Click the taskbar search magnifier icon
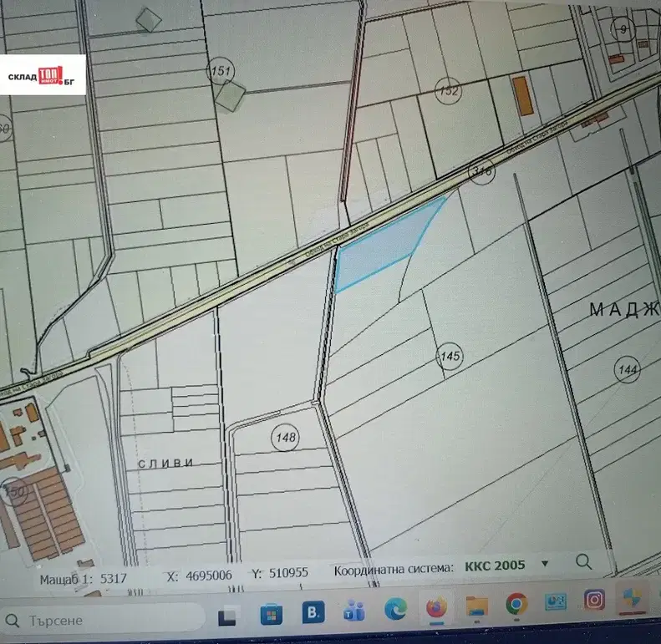 (13, 621)
